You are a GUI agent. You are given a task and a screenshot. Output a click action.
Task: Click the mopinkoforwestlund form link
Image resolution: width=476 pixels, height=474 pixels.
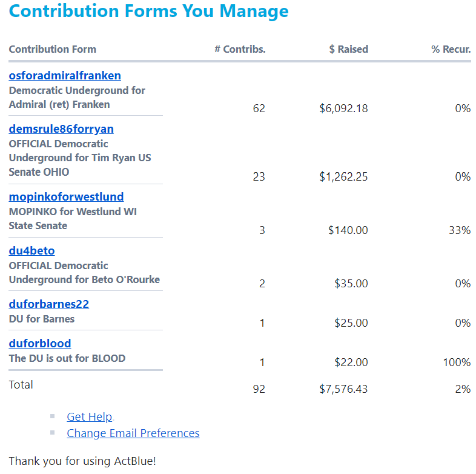[x=66, y=197]
